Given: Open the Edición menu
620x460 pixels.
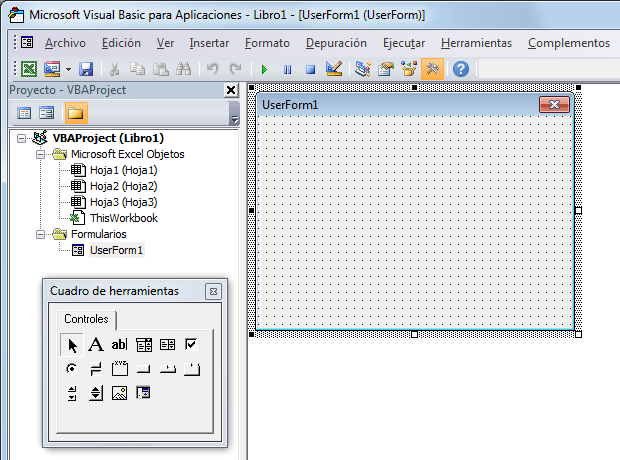Looking at the screenshot, I should pyautogui.click(x=121, y=43).
